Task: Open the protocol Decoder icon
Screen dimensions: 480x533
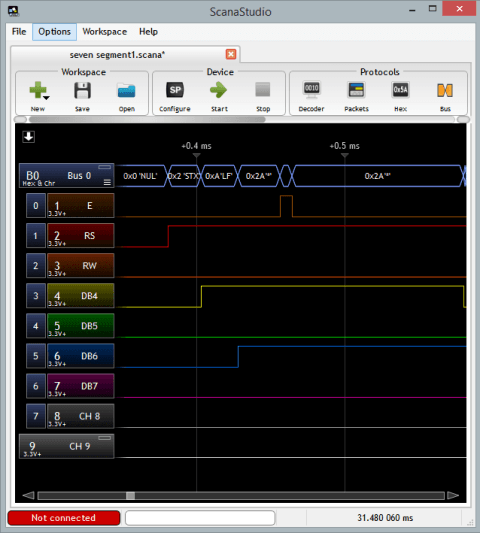Action: [x=311, y=90]
